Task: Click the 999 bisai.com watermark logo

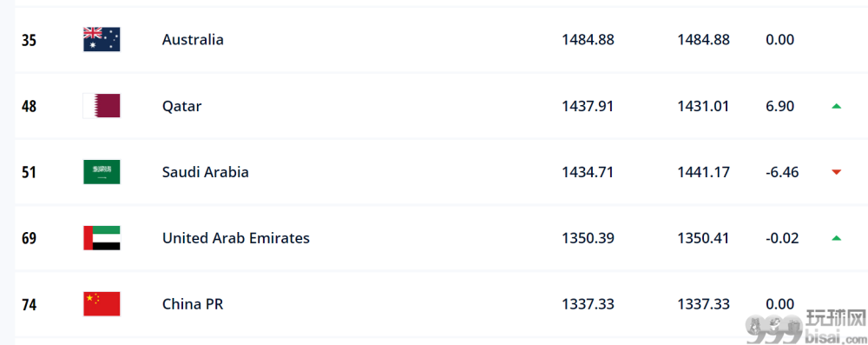Action: coord(806,327)
